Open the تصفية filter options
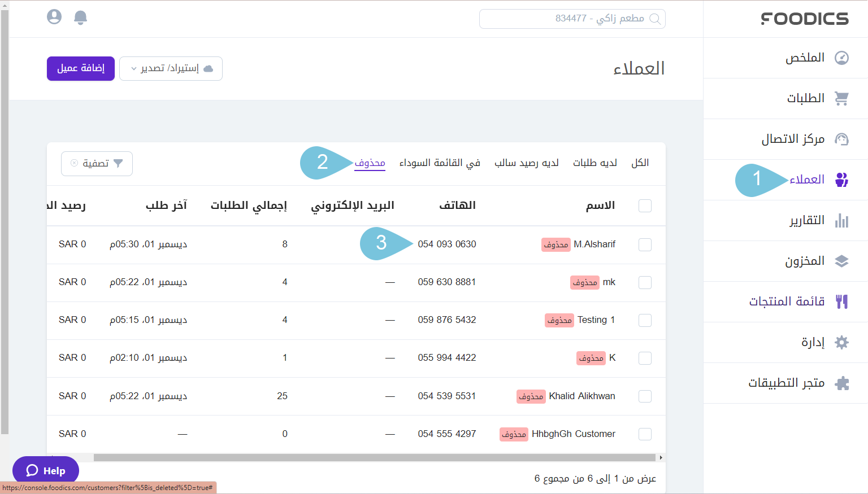The height and width of the screenshot is (494, 868). (x=97, y=164)
